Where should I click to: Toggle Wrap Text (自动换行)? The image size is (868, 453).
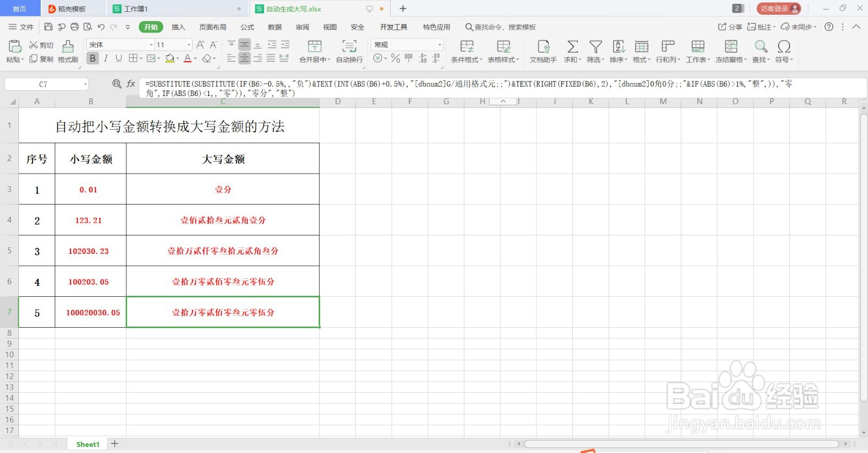[x=349, y=52]
